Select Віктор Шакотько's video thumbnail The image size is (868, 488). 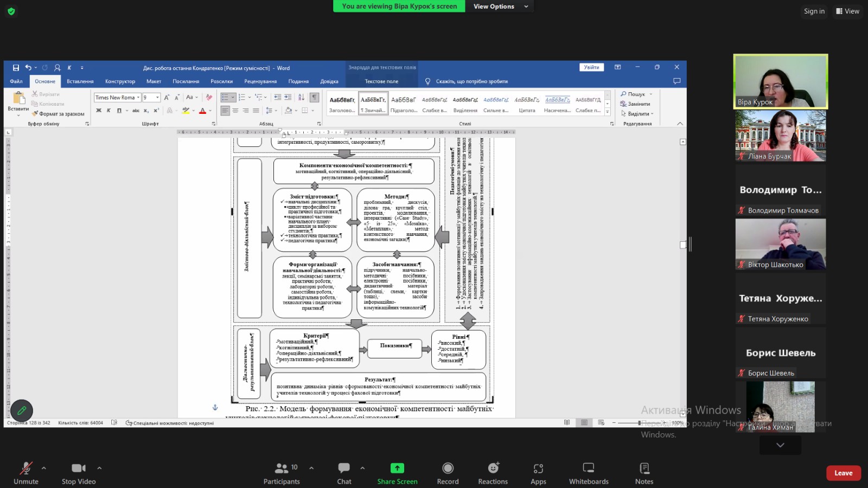pyautogui.click(x=780, y=244)
